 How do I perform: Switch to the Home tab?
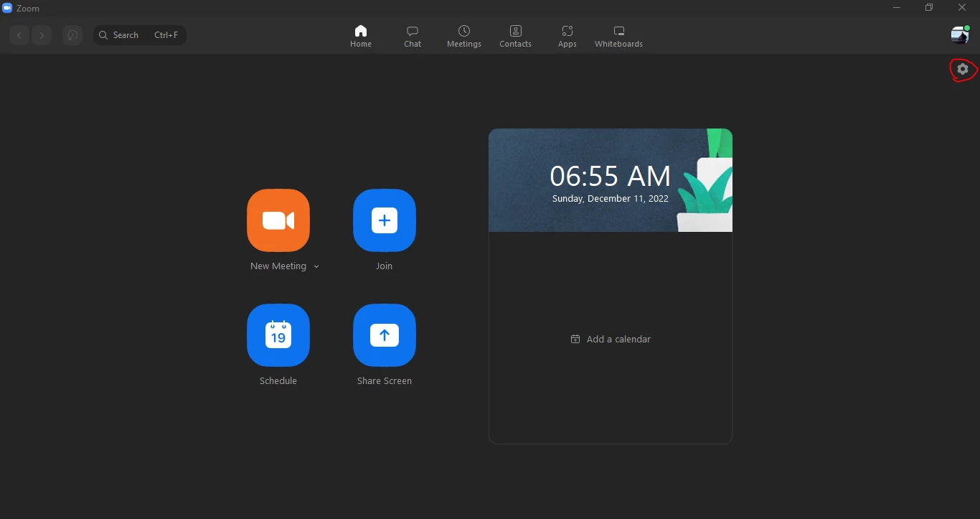[361, 36]
